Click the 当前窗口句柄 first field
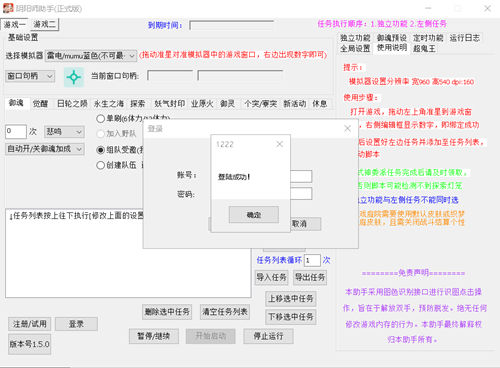This screenshot has width=500, height=368. pos(170,76)
